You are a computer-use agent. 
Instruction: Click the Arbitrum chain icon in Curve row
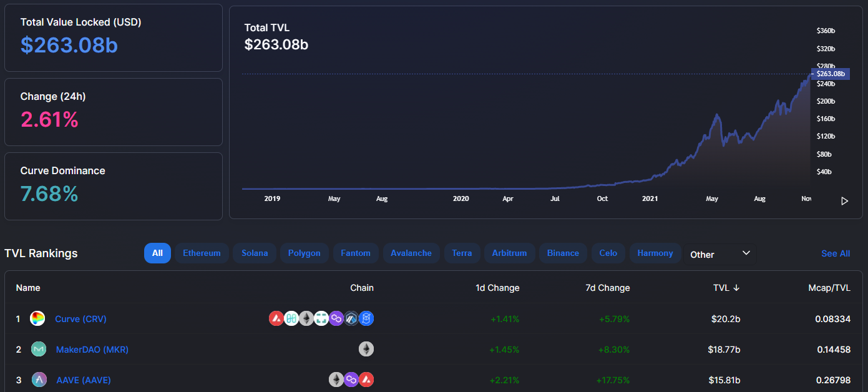[x=351, y=318]
